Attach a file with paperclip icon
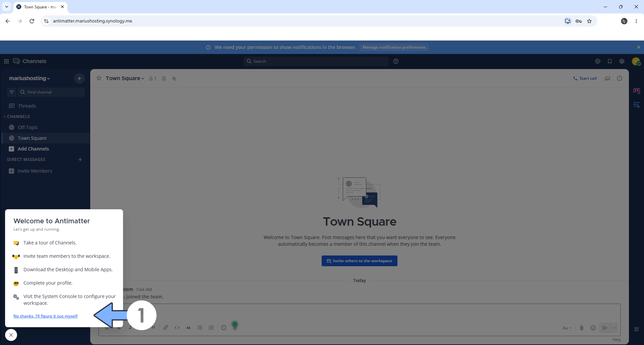This screenshot has height=345, width=644. pyautogui.click(x=582, y=328)
